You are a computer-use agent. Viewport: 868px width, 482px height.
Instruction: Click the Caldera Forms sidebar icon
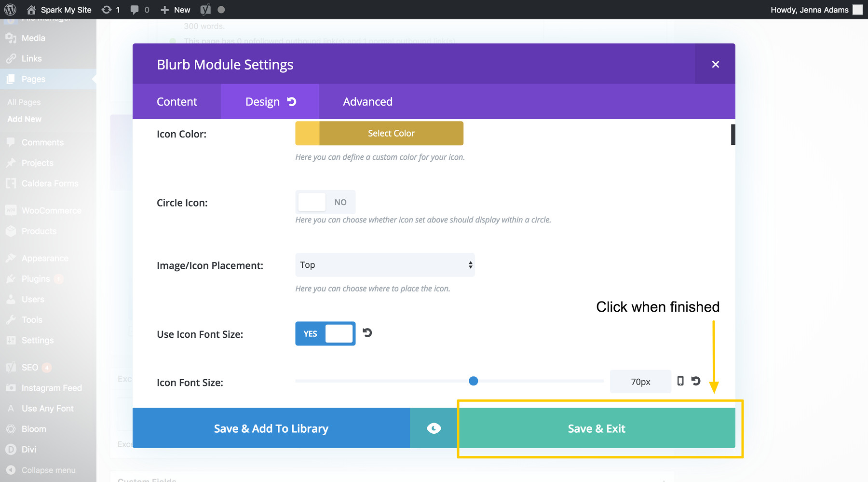point(11,183)
